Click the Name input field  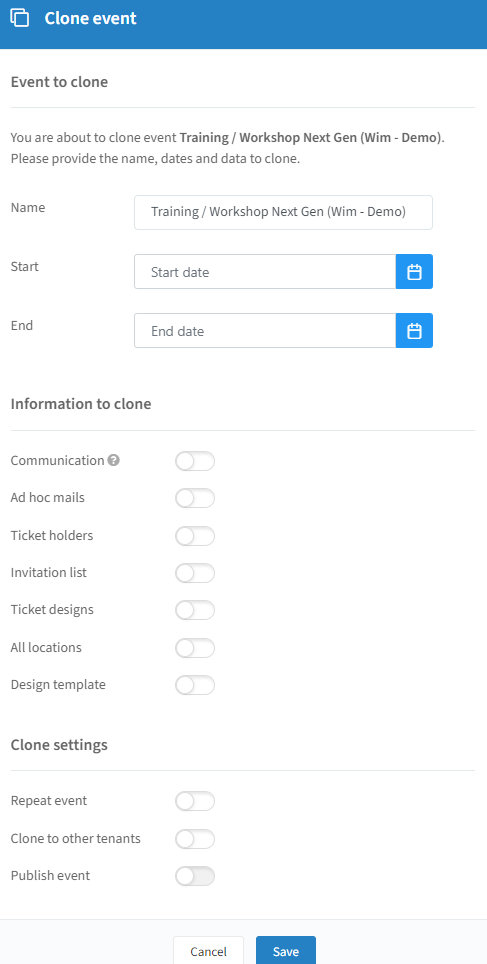tap(283, 213)
